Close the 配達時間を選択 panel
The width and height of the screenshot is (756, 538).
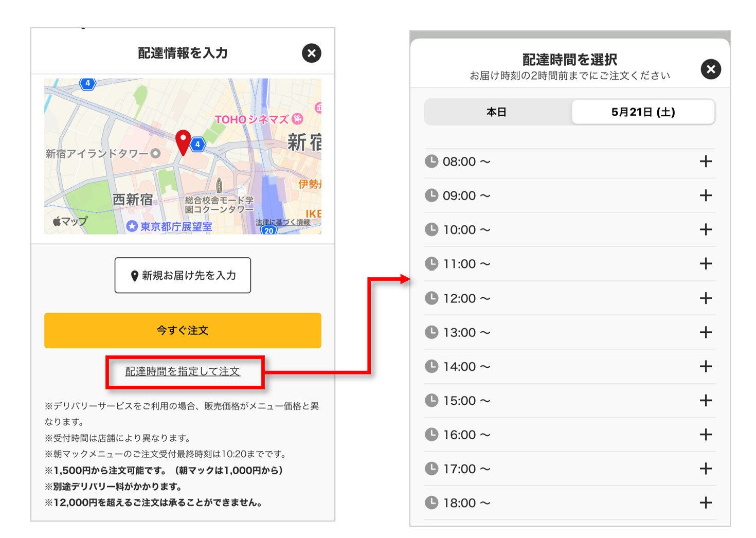pyautogui.click(x=711, y=69)
